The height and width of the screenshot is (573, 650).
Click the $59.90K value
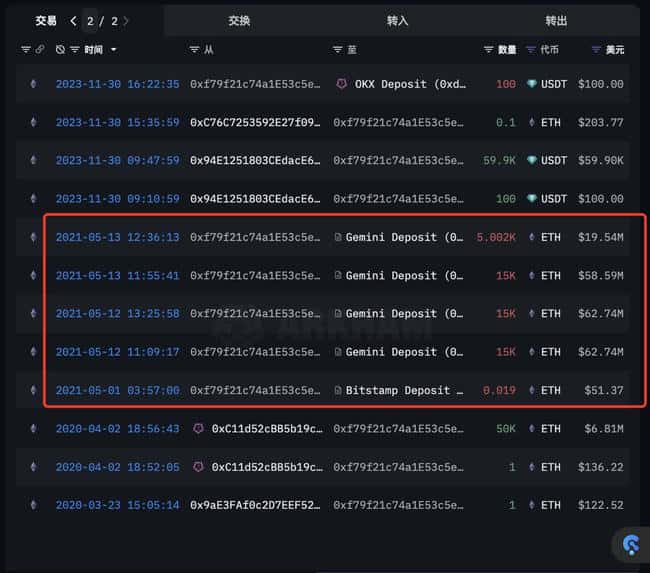tap(601, 160)
